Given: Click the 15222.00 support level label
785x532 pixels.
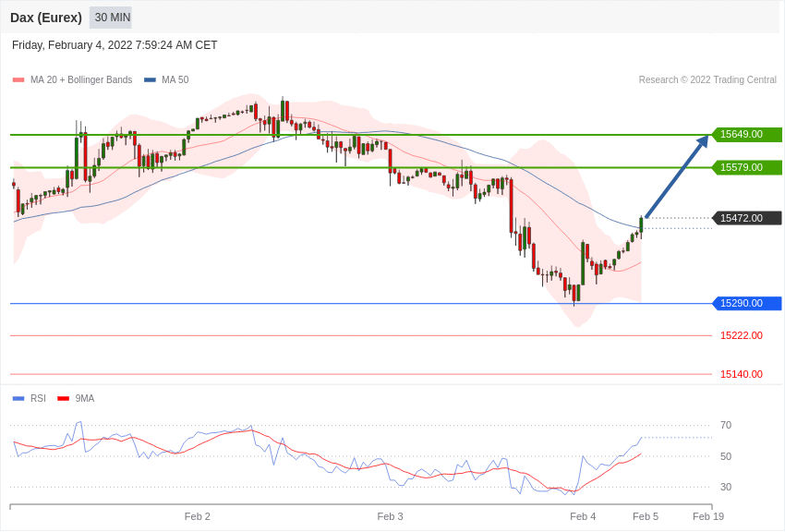Looking at the screenshot, I should tap(742, 335).
